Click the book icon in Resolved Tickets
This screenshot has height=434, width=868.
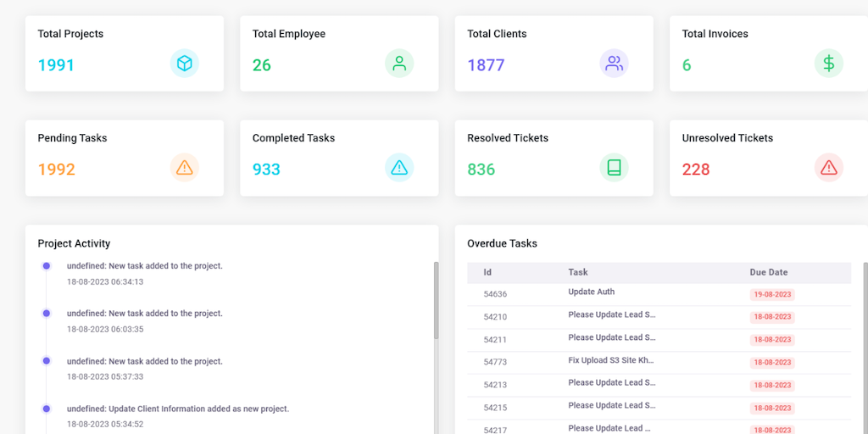[614, 168]
